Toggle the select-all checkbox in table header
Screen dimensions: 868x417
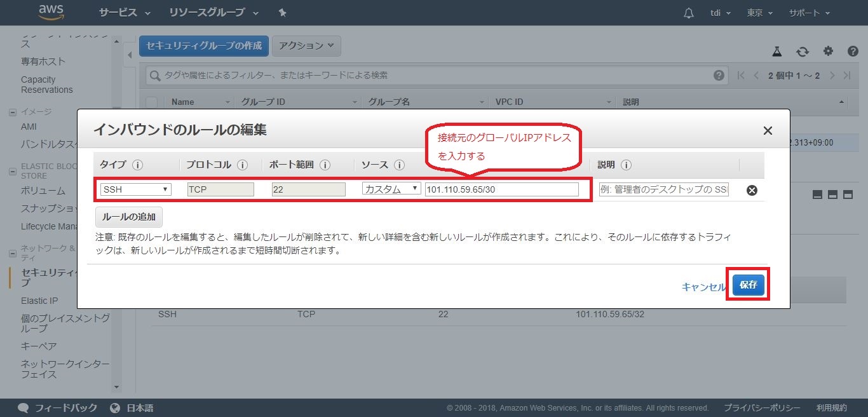pyautogui.click(x=152, y=102)
